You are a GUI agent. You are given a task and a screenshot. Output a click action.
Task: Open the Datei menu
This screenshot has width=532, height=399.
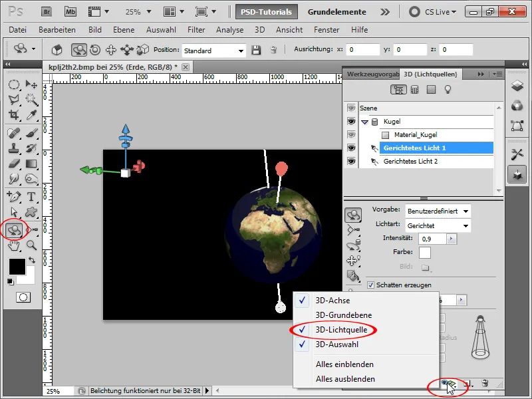pos(18,30)
